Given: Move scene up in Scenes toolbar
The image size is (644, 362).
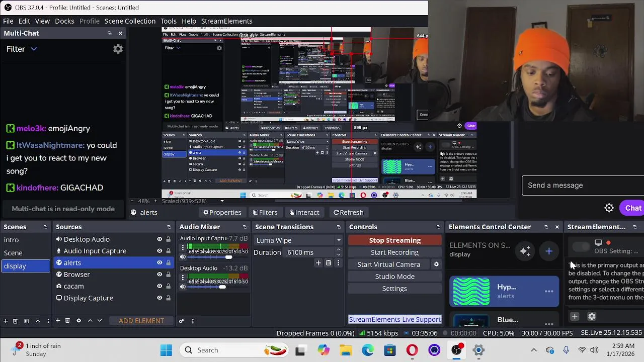Looking at the screenshot, I should (38, 321).
